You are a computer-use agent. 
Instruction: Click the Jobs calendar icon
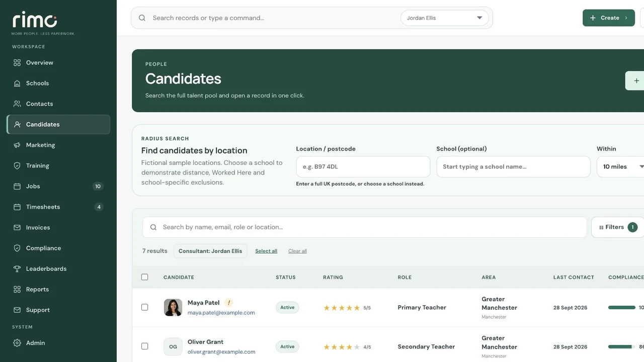(17, 187)
